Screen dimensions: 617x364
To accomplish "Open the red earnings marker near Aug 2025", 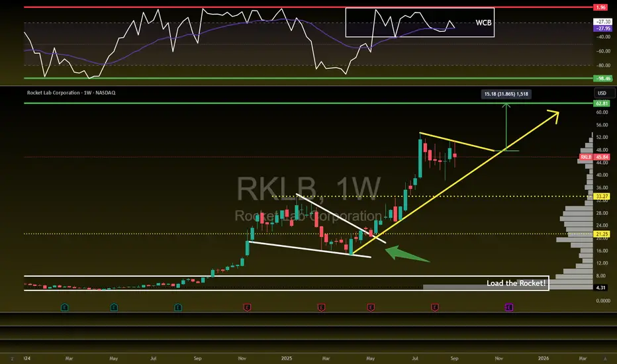I will pos(435,307).
